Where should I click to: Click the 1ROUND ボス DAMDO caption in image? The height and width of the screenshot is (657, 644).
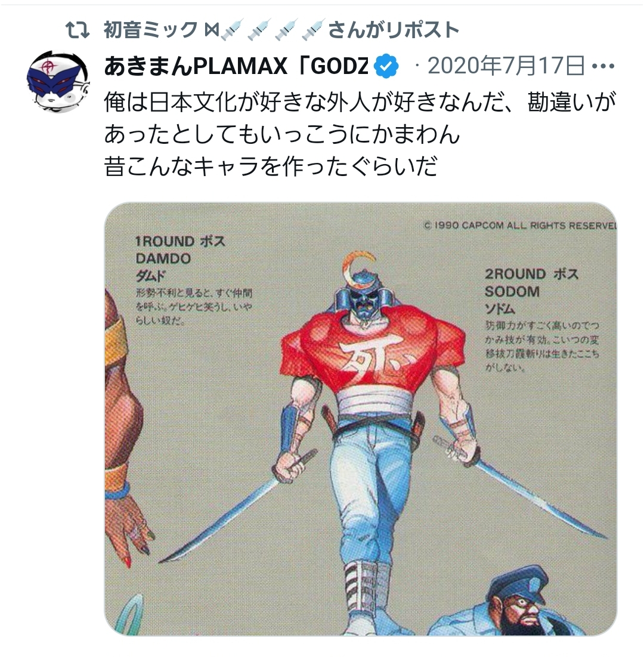[x=181, y=258]
